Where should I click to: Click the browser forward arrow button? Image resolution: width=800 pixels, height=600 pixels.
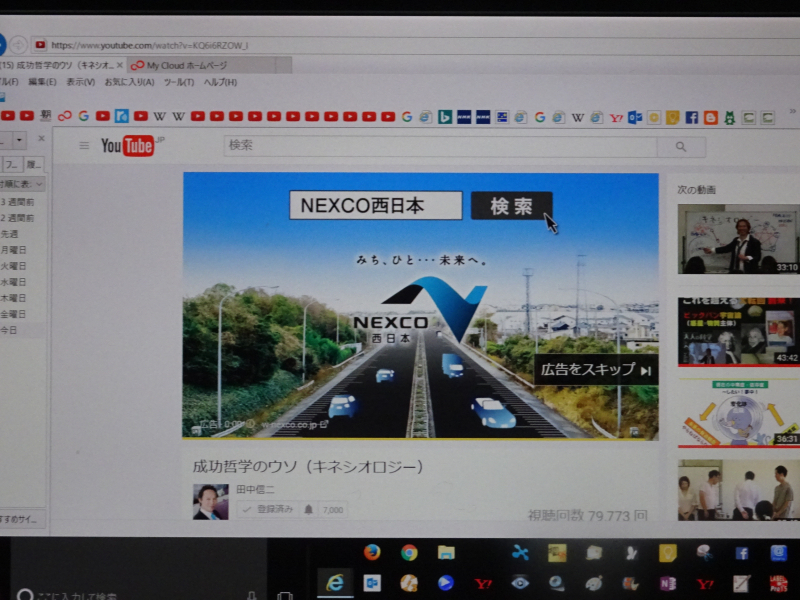[x=18, y=45]
